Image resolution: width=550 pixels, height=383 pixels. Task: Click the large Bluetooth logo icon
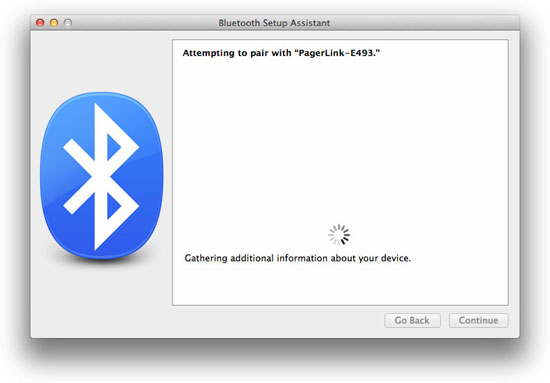click(x=101, y=176)
